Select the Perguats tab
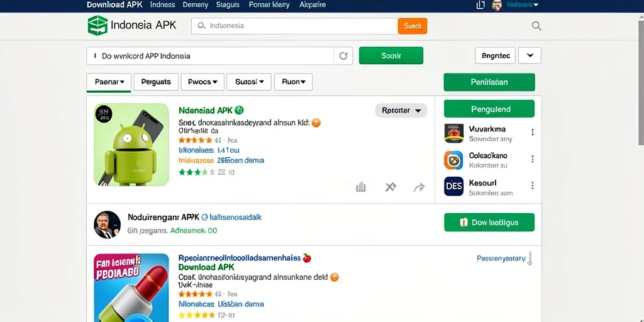Viewport: 644px width, 322px height. [x=156, y=82]
